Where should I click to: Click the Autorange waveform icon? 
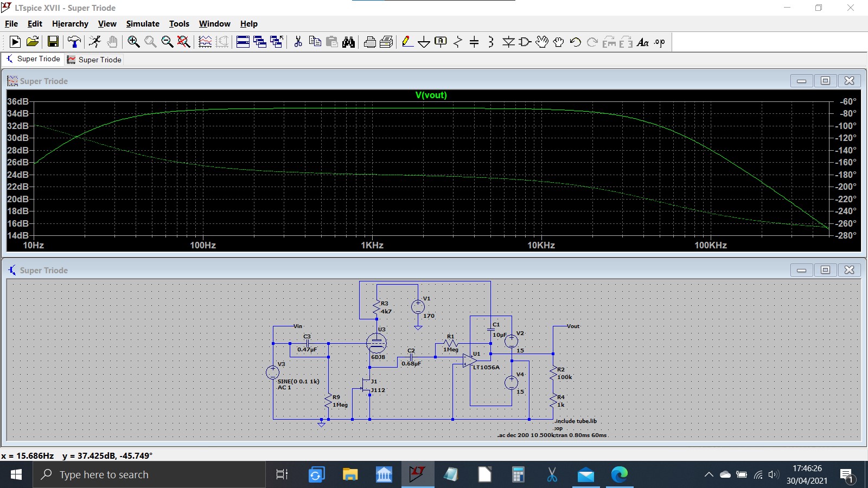(x=205, y=42)
